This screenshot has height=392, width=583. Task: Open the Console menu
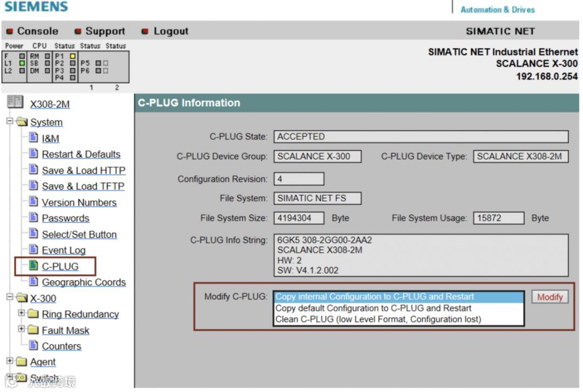pyautogui.click(x=38, y=31)
